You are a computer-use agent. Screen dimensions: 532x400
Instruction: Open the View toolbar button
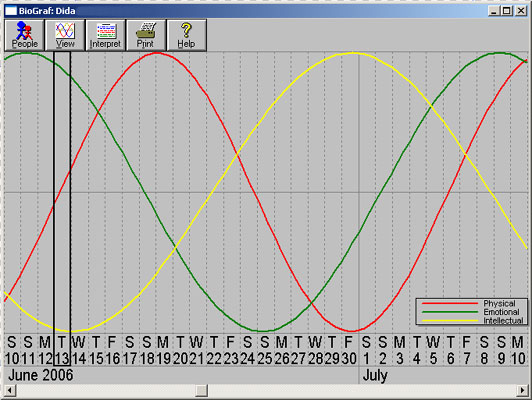click(65, 35)
